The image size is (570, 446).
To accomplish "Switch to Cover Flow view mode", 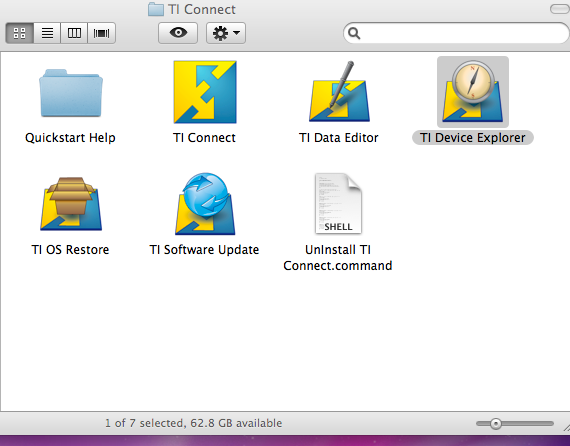I will [101, 33].
